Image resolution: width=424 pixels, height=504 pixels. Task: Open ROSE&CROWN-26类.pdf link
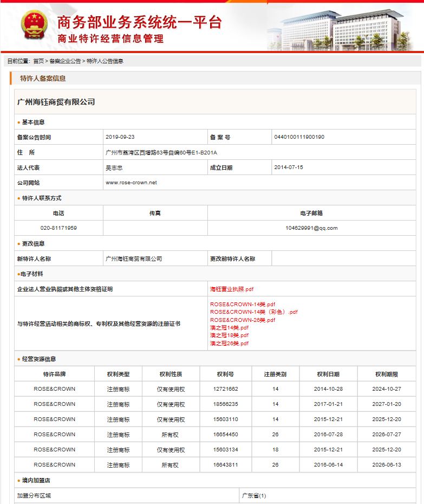[243, 320]
